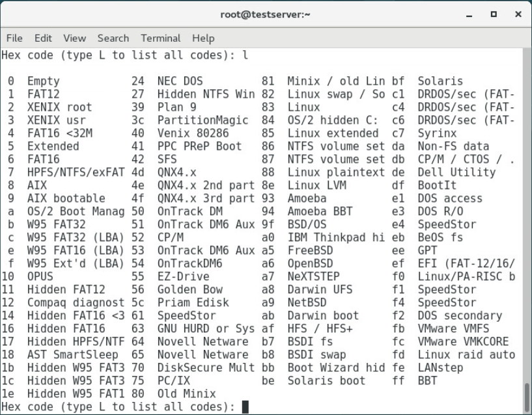Viewport: 532px width, 415px height.
Task: Click the 'FreeBSD' entry
Action: coord(311,250)
